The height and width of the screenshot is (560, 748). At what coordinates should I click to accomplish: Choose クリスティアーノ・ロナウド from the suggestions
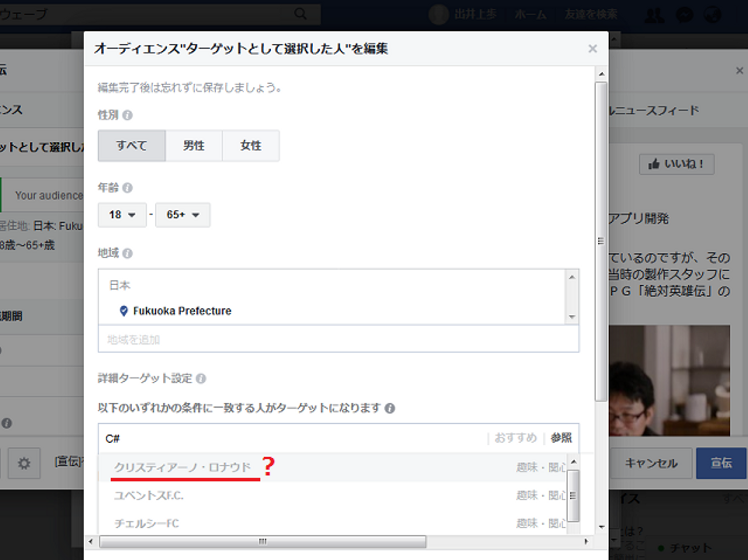pos(332,468)
